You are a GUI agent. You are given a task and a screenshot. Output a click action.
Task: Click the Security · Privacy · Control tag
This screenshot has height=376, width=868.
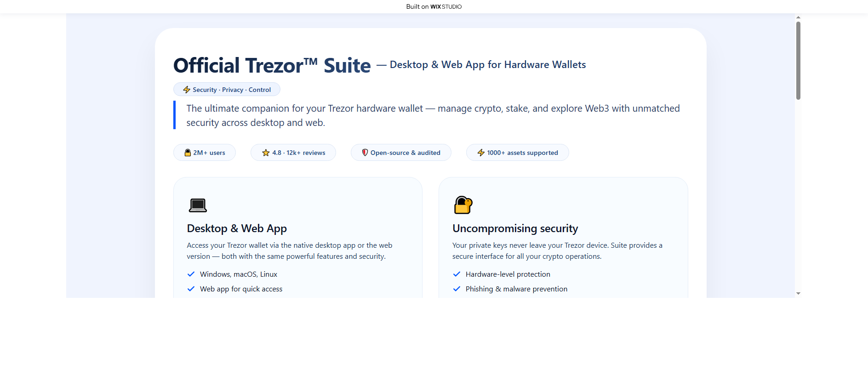coord(227,89)
